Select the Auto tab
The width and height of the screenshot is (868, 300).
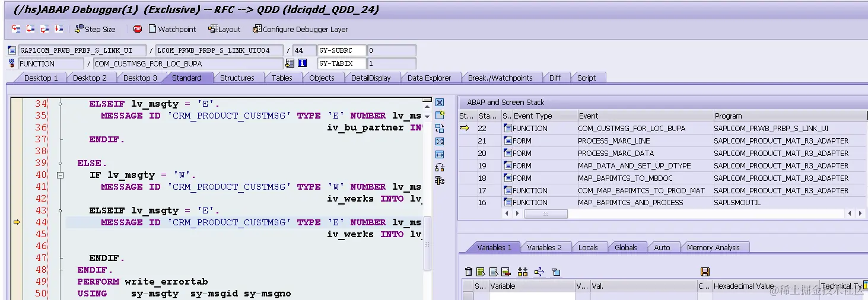pyautogui.click(x=662, y=247)
